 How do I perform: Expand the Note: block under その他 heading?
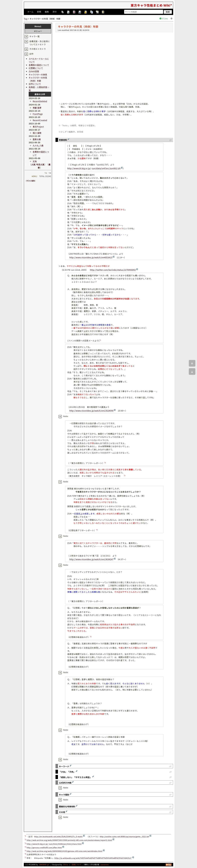(x=60, y=817)
